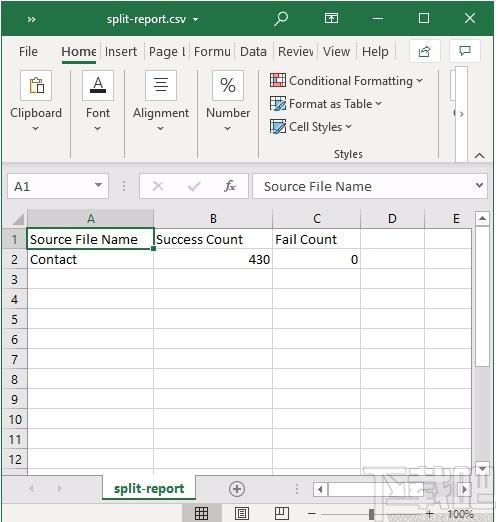Select the split-report sheet tab
Image resolution: width=498 pixels, height=522 pixels.
point(149,489)
